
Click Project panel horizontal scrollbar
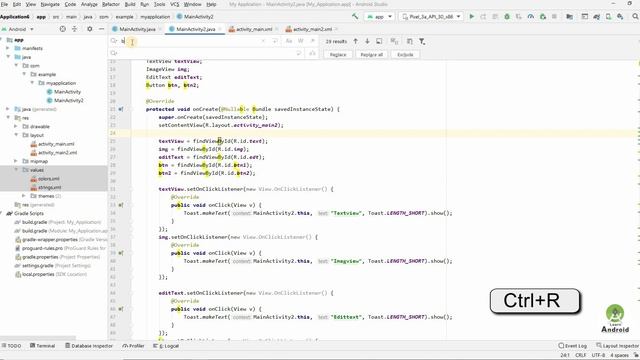(x=38, y=338)
